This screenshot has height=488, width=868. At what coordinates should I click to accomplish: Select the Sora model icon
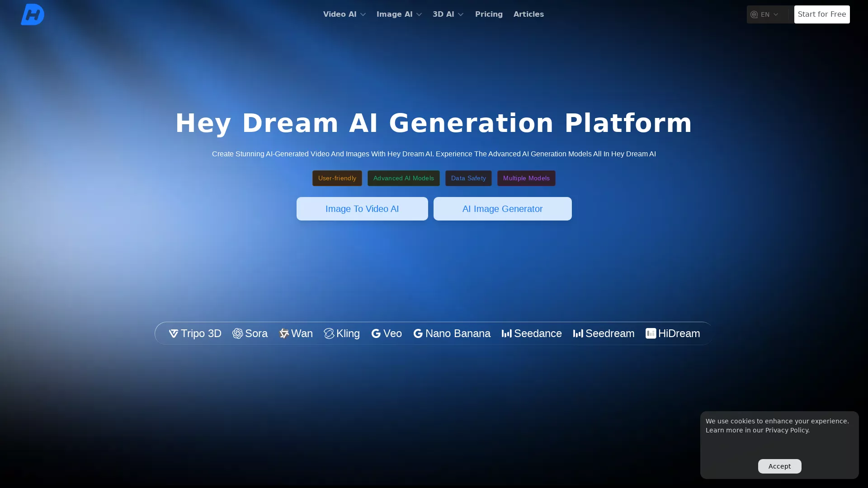[237, 333]
